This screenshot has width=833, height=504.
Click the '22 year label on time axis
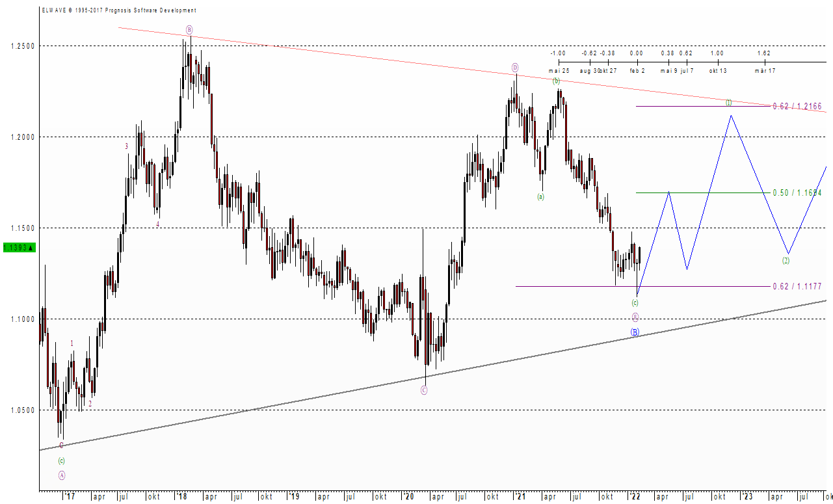(634, 496)
